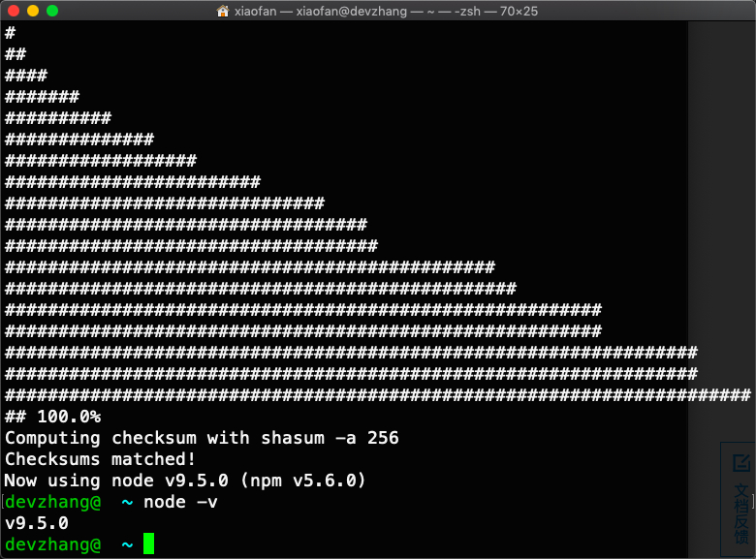
Task: Click the '## 100.0%' progress line
Action: pyautogui.click(x=52, y=417)
